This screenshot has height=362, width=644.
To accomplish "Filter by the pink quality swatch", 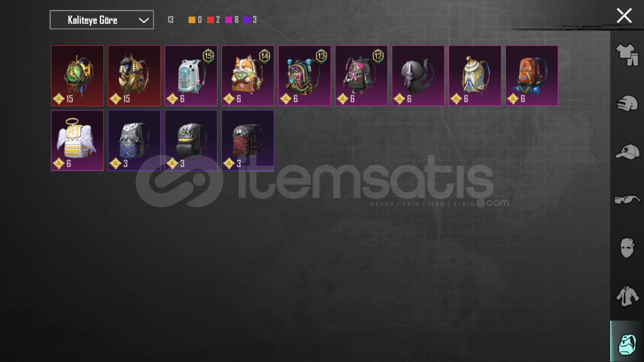I will (228, 20).
